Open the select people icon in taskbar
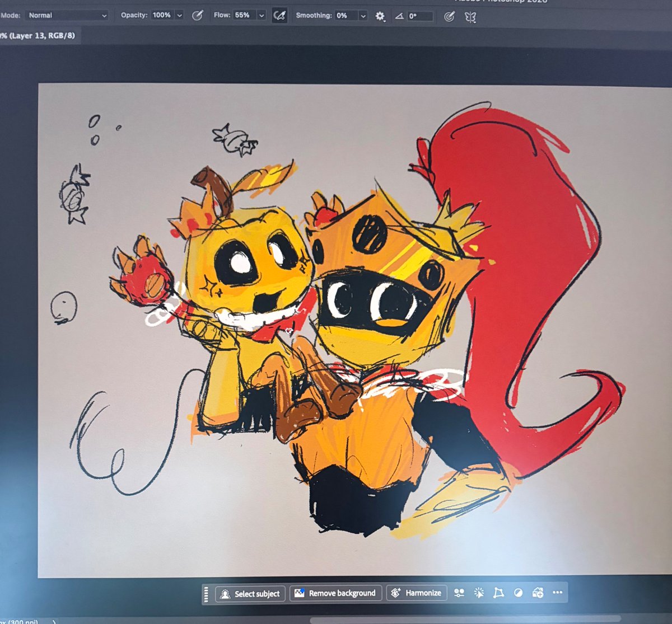Viewport: 672px width, 624px height. click(x=459, y=593)
